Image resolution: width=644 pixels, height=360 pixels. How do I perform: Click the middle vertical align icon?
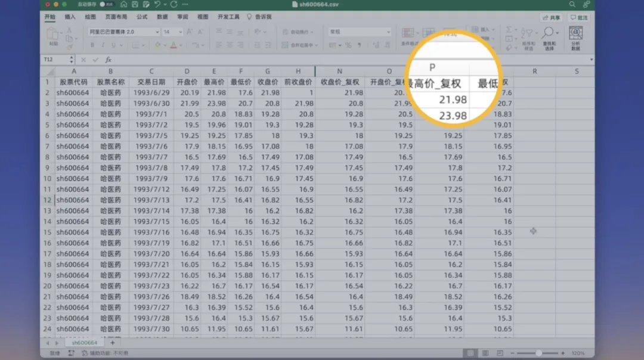pos(230,32)
